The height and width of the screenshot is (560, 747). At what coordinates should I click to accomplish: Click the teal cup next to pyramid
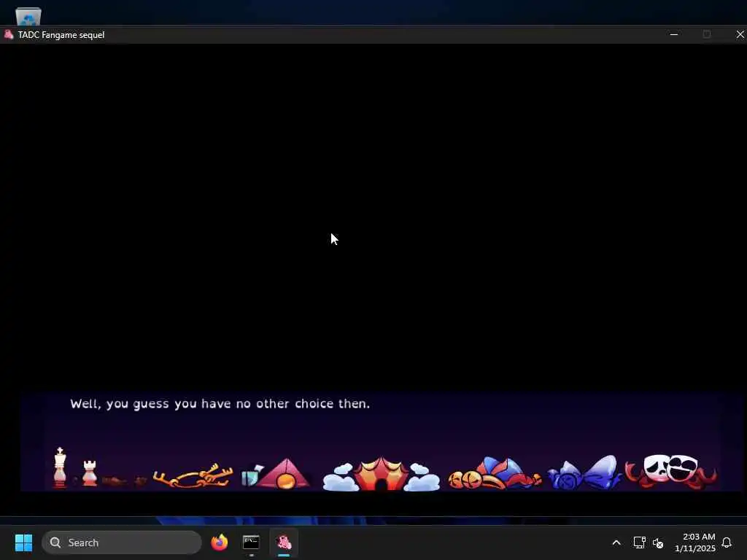point(251,475)
